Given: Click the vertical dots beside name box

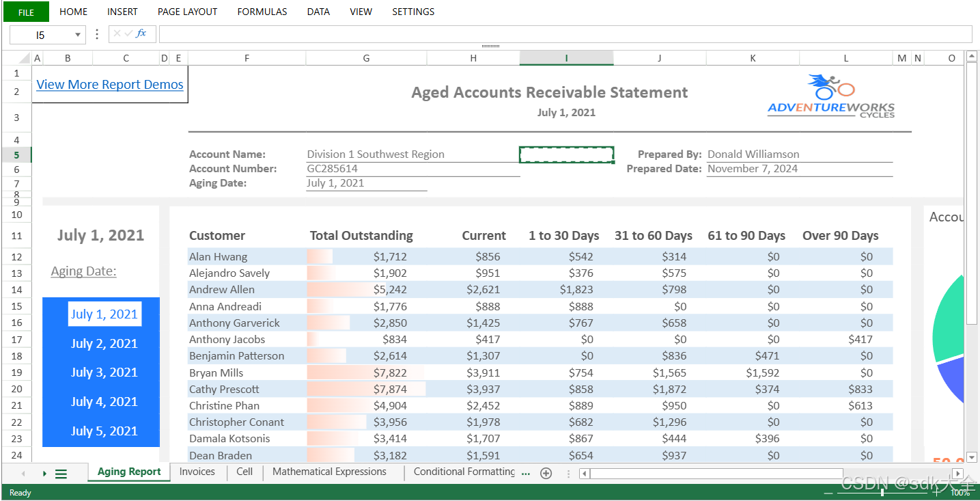Looking at the screenshot, I should tap(97, 34).
